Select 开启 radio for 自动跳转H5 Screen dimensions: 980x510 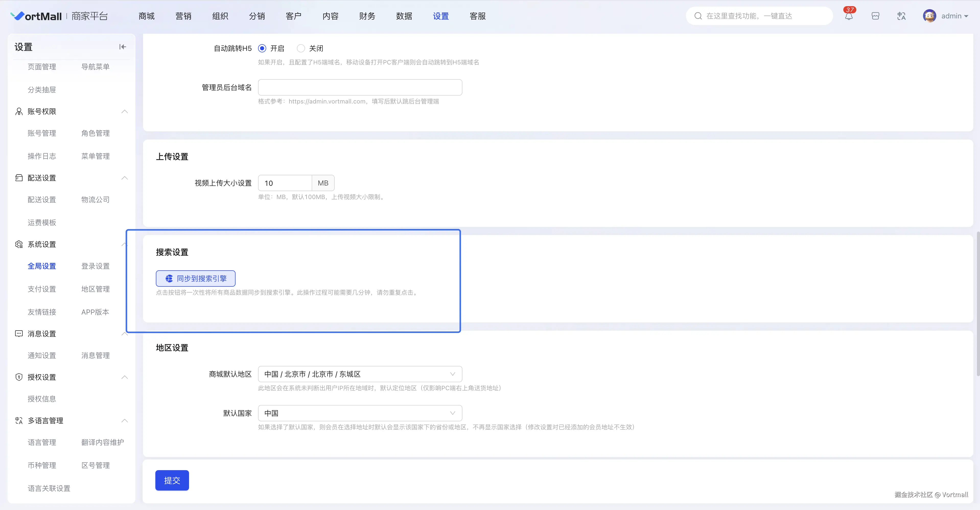click(x=262, y=48)
